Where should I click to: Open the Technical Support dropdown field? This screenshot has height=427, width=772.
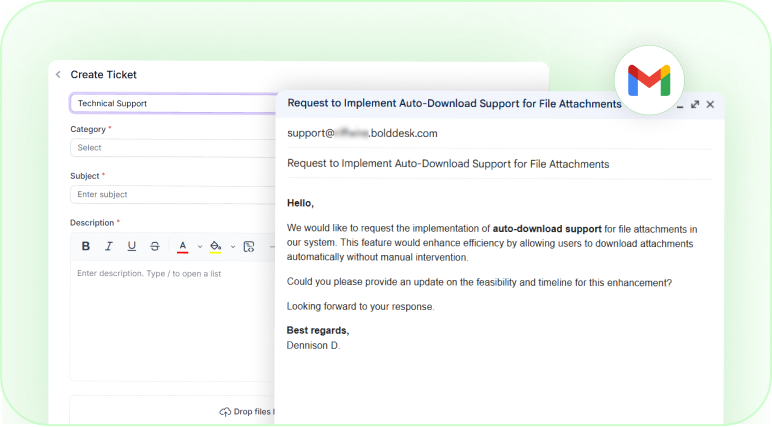coord(173,103)
